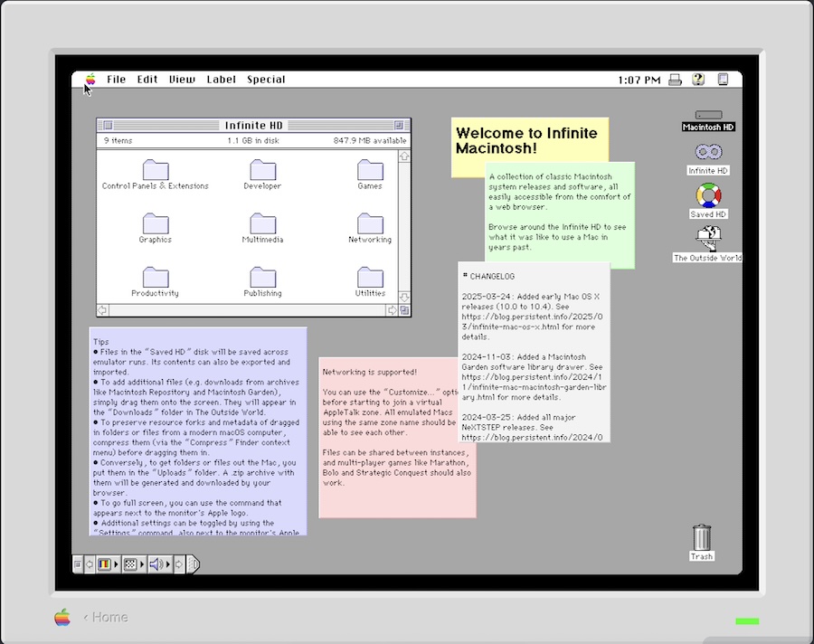Click the Multimedia folder icon

coord(262,223)
